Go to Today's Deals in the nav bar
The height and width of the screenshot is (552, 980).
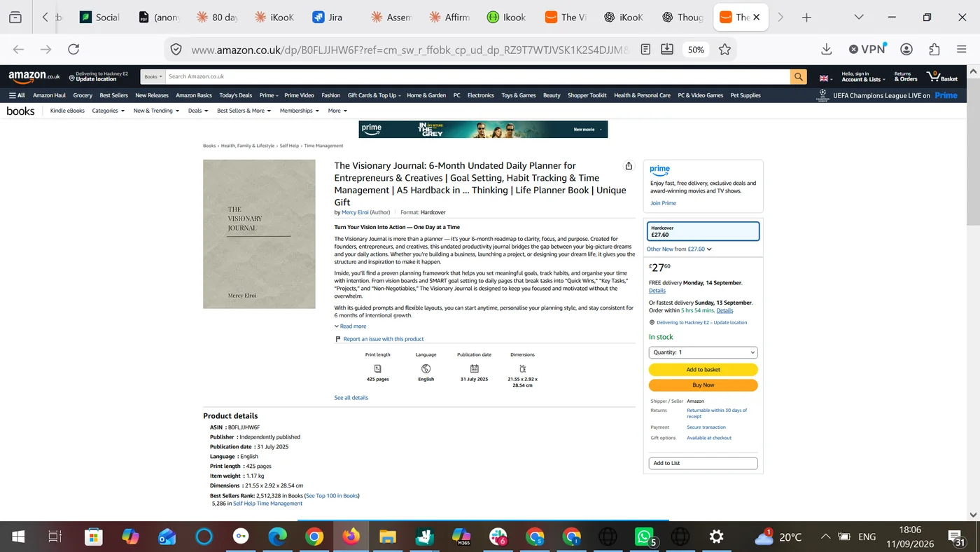pyautogui.click(x=236, y=95)
